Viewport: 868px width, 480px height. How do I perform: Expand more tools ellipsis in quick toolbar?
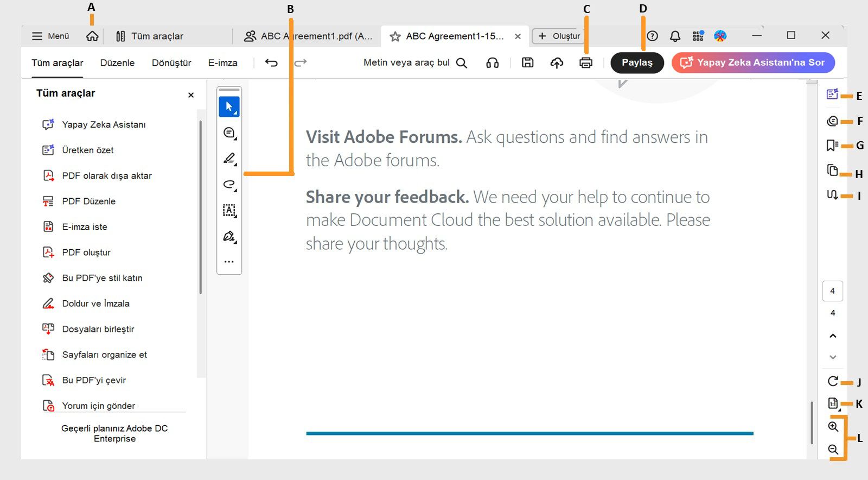point(229,262)
